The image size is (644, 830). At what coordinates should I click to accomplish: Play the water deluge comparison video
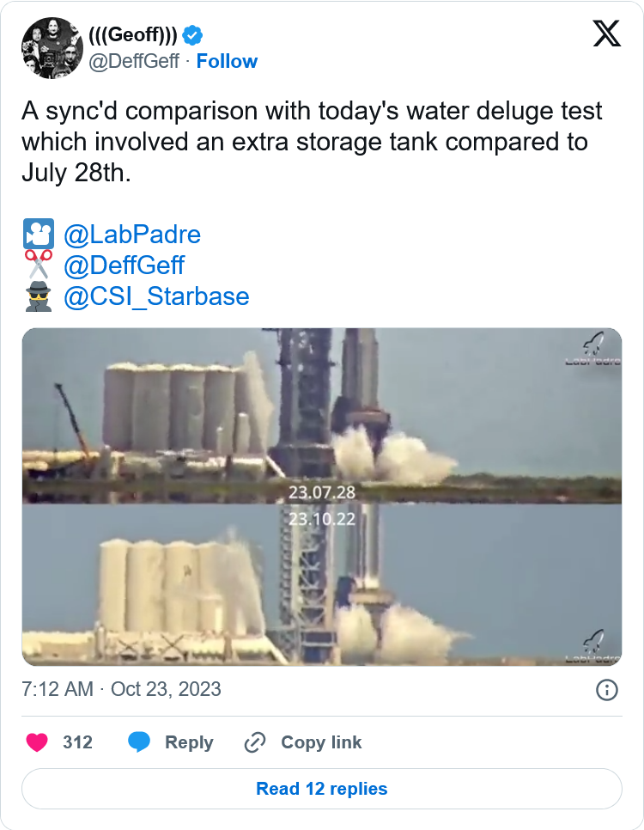tap(322, 497)
